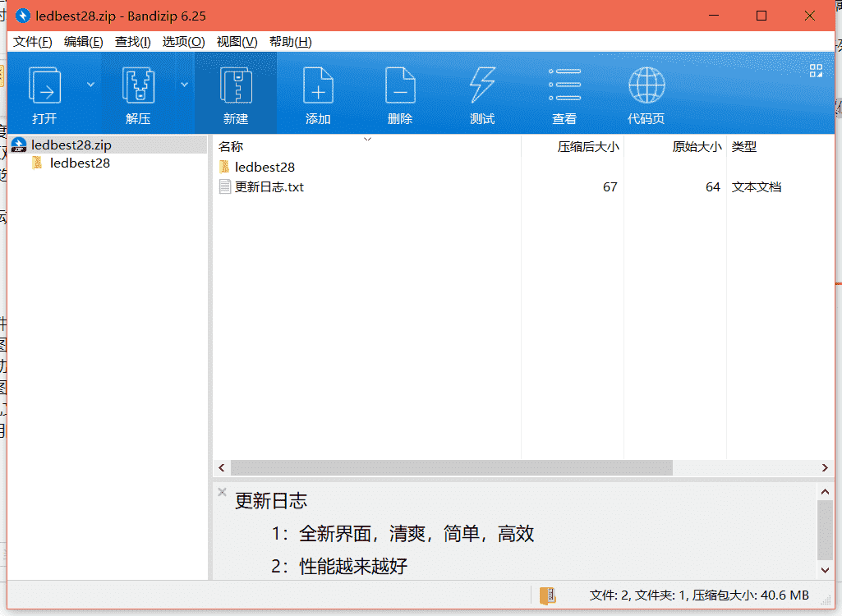Click the 更新日志 preview heading
Screen dimensions: 842x616
[271, 501]
